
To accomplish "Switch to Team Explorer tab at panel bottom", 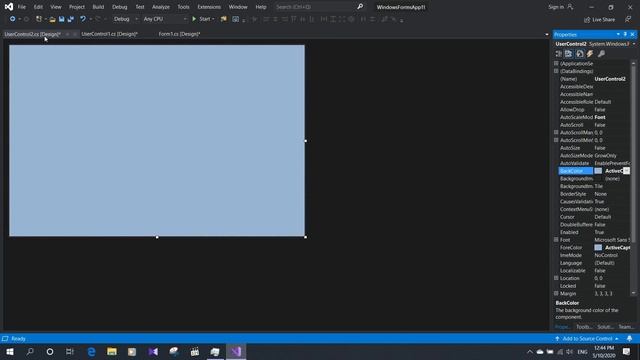I will pos(626,327).
